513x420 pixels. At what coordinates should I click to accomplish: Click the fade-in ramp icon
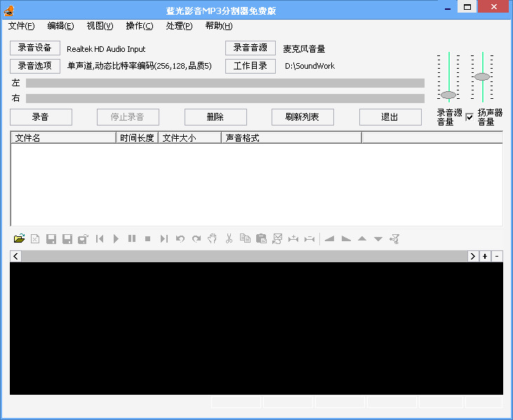[329, 239]
